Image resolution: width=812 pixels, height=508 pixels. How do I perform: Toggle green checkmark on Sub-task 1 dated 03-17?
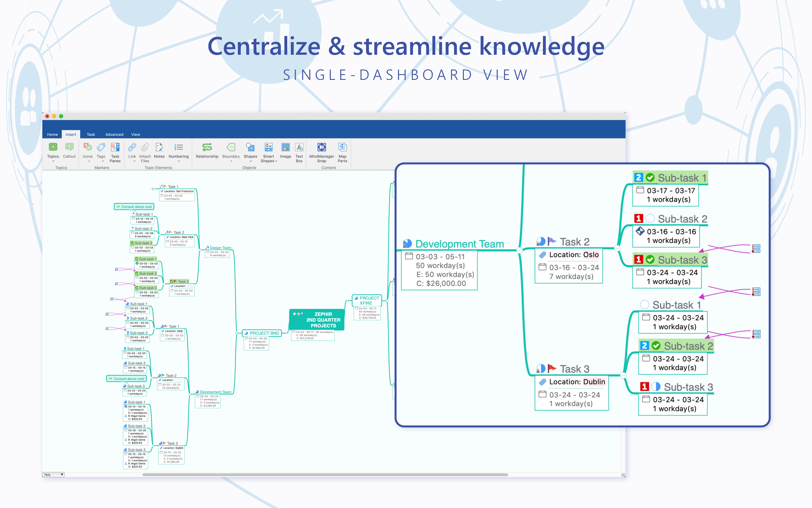tap(650, 178)
